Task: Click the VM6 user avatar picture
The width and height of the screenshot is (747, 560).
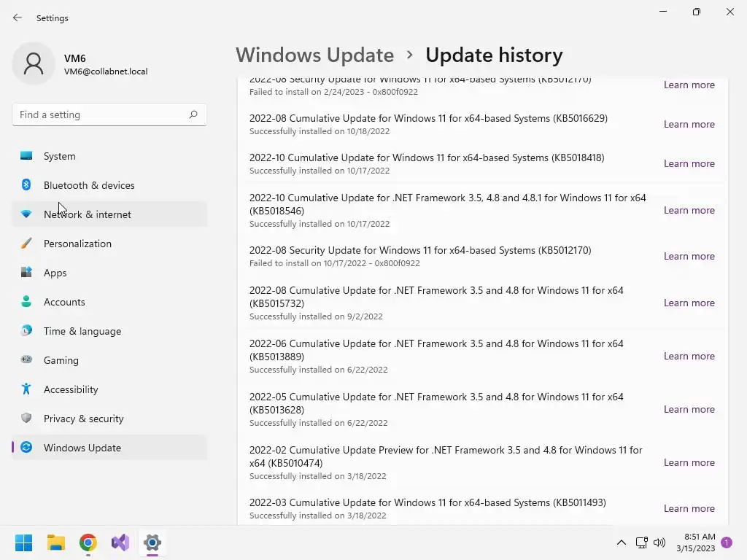Action: pyautogui.click(x=34, y=63)
